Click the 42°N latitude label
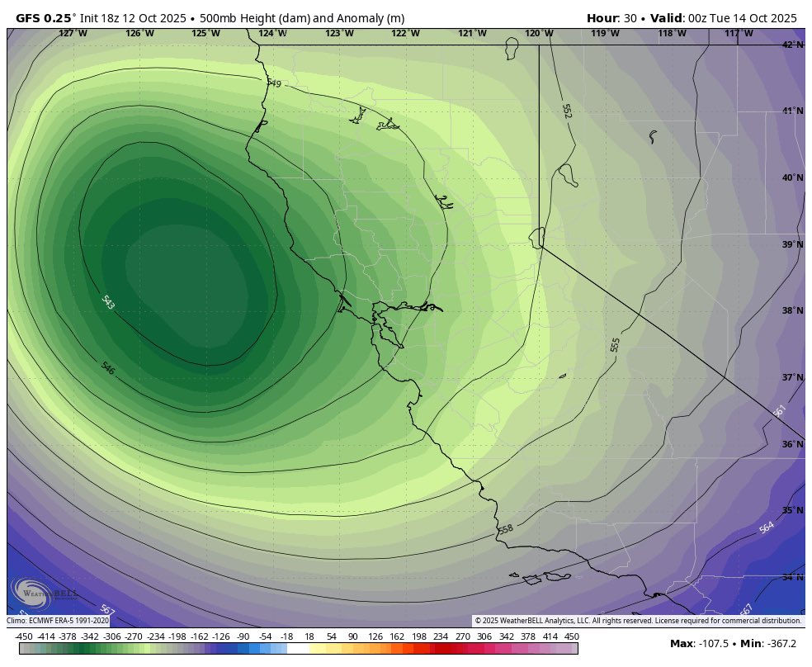 coord(793,45)
